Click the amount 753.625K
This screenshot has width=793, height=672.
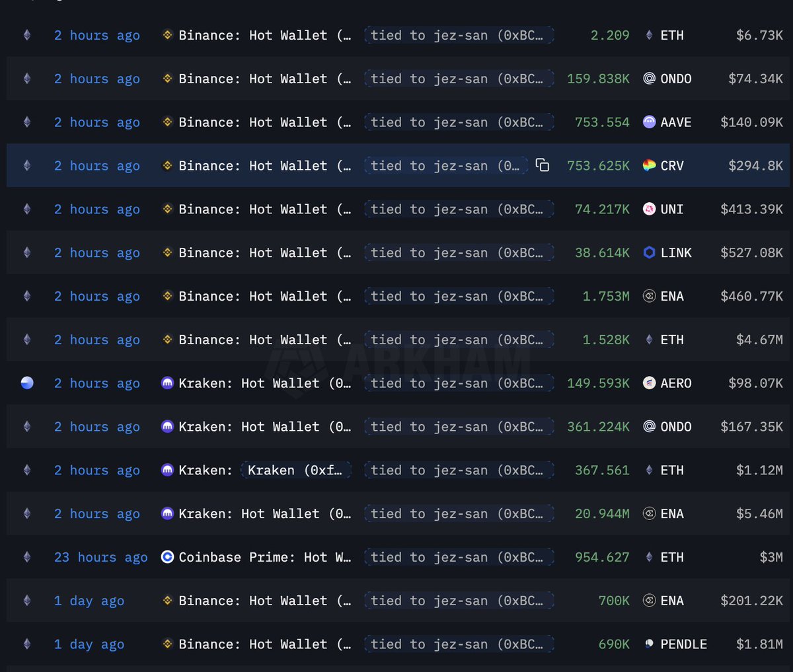(x=599, y=166)
